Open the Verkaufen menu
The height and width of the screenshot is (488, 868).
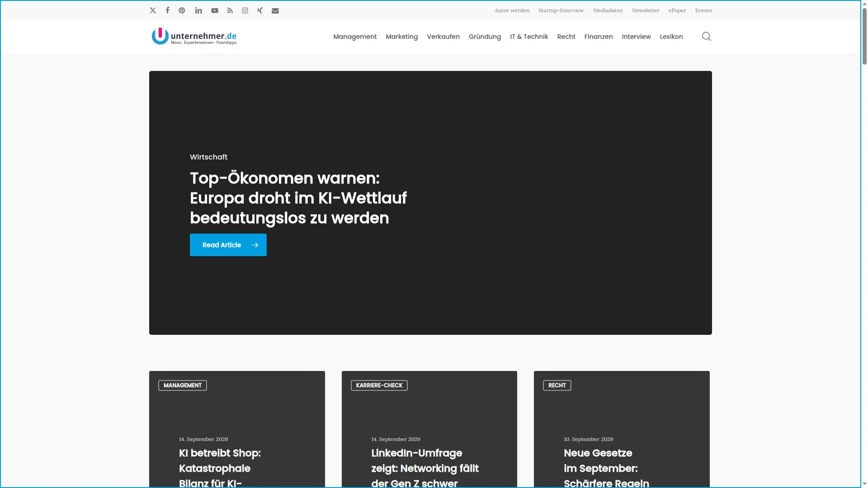click(443, 37)
